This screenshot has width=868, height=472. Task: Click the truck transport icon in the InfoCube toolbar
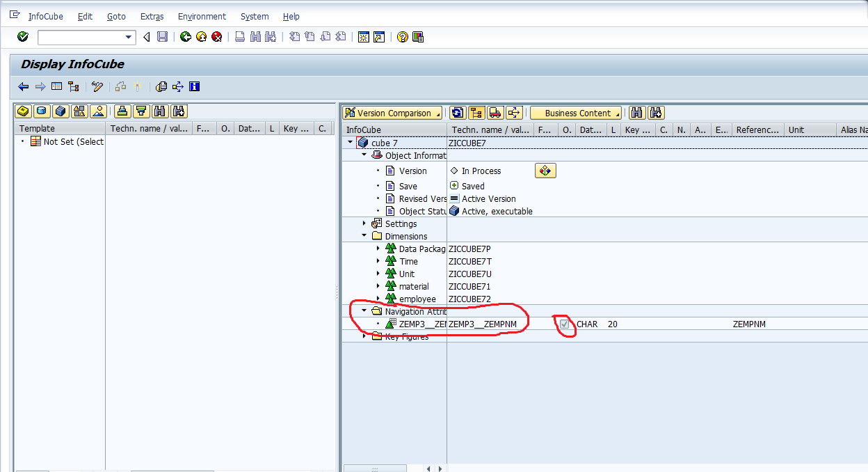point(497,112)
